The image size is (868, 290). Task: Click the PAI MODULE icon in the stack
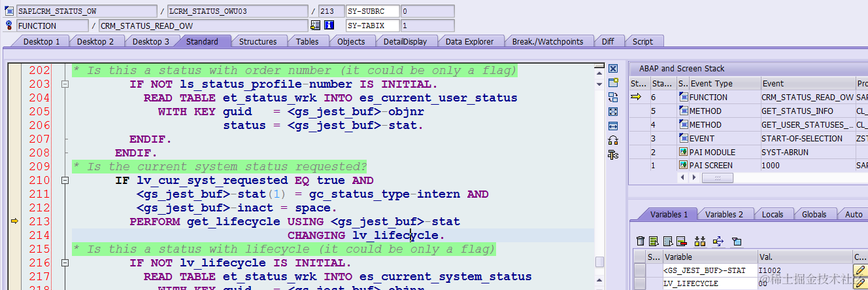[683, 152]
